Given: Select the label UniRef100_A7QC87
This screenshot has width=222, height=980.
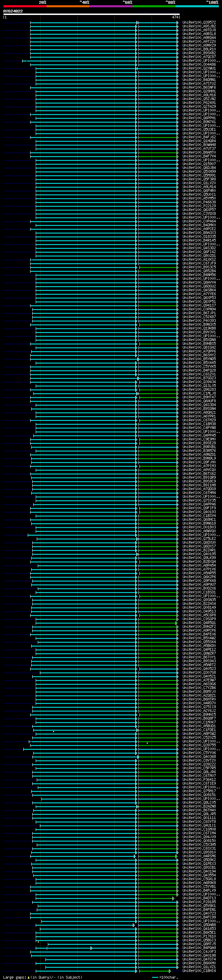Looking at the screenshot, I should coord(199,57).
